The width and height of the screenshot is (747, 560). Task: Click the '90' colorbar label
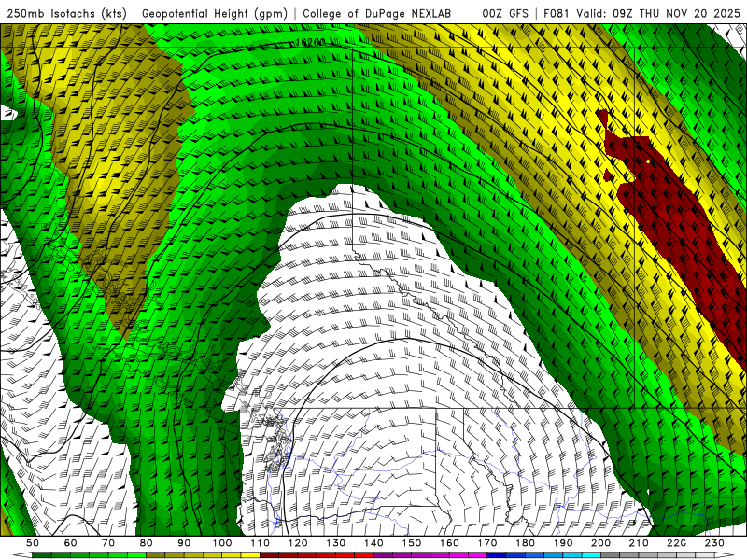(x=184, y=543)
